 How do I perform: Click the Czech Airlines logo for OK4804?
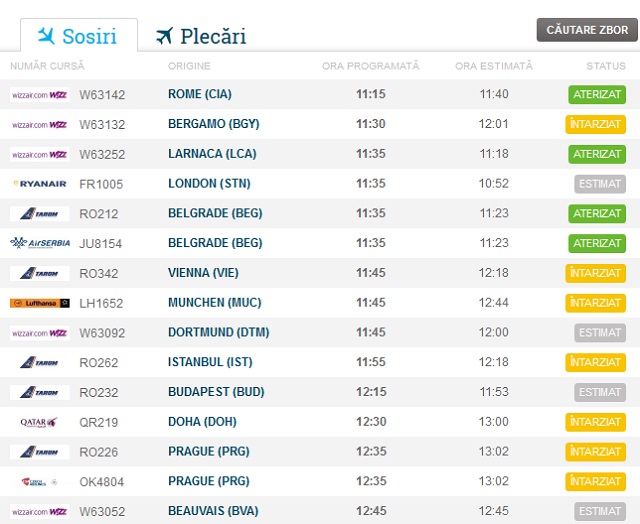(39, 482)
